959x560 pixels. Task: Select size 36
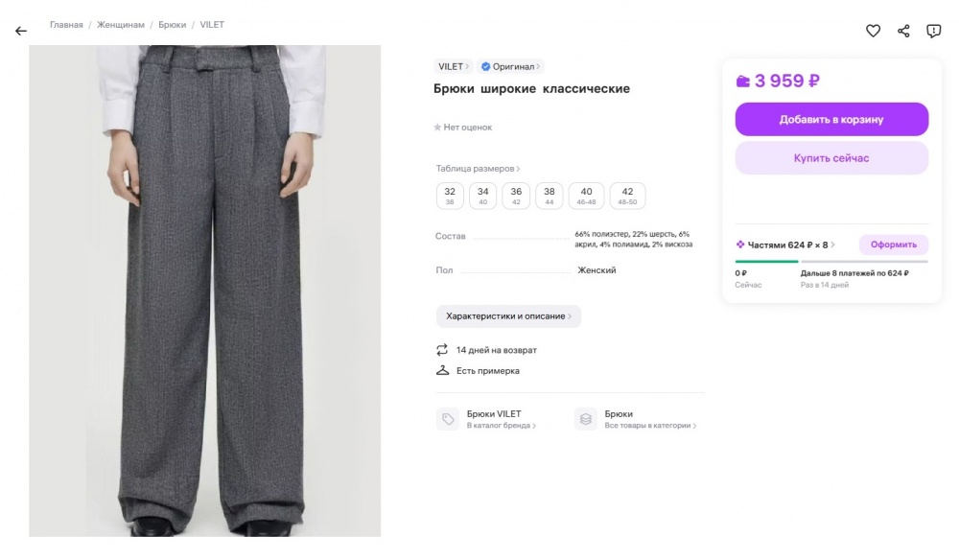516,196
